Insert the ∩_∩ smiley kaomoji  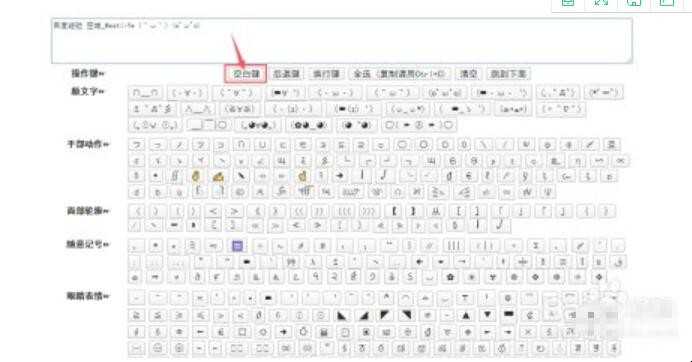pos(145,93)
